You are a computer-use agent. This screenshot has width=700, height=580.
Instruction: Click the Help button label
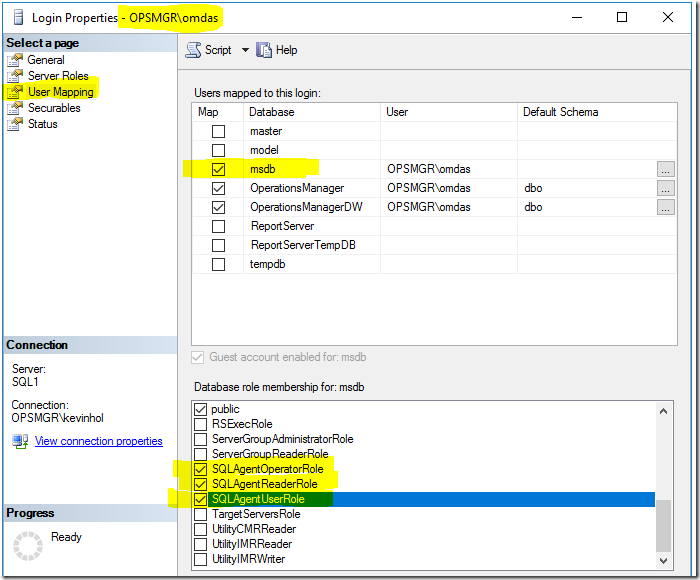tap(286, 50)
